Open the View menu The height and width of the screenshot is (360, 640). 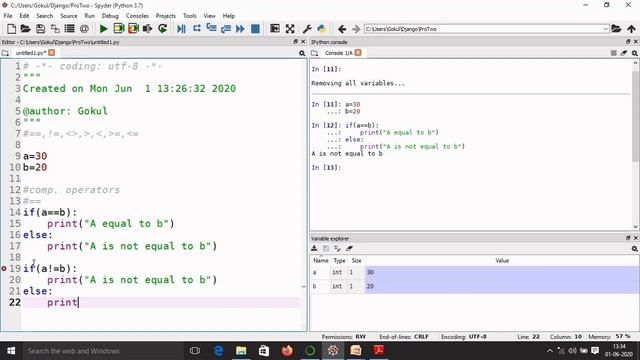pos(209,16)
